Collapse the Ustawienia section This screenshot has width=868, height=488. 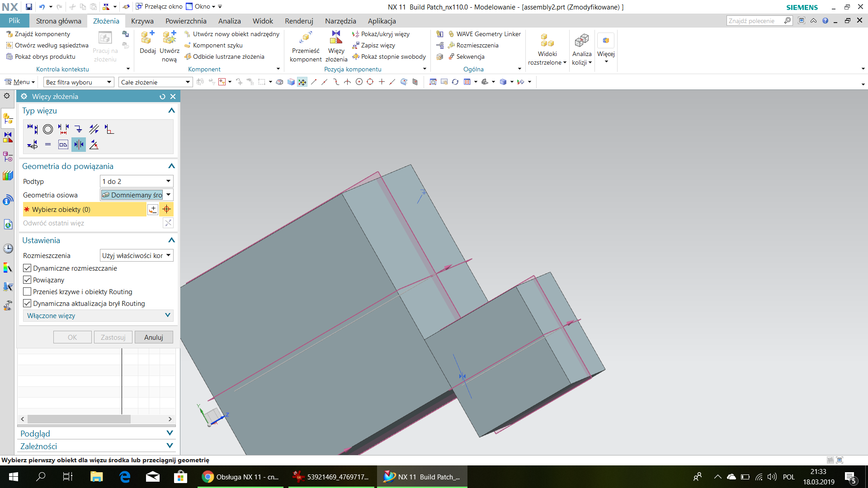pyautogui.click(x=171, y=240)
